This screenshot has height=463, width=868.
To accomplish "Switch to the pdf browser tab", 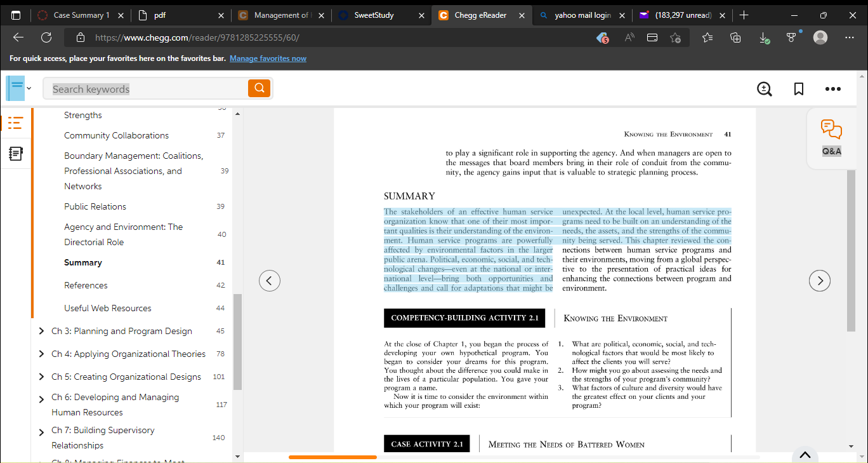I will (x=181, y=15).
